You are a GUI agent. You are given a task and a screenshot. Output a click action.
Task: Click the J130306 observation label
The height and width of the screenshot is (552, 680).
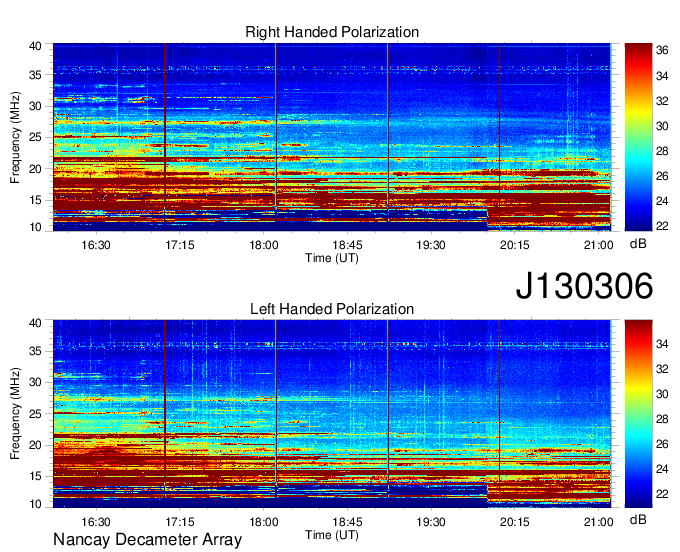[x=584, y=286]
